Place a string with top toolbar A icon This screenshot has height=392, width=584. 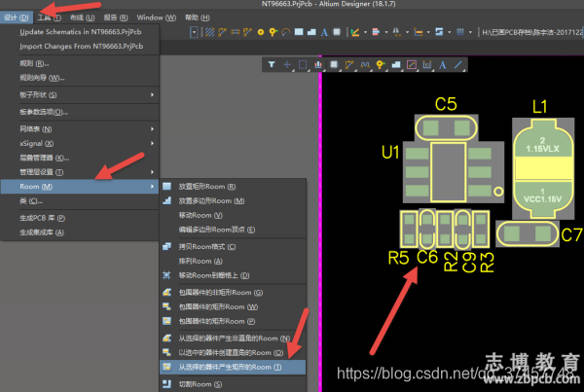(324, 32)
